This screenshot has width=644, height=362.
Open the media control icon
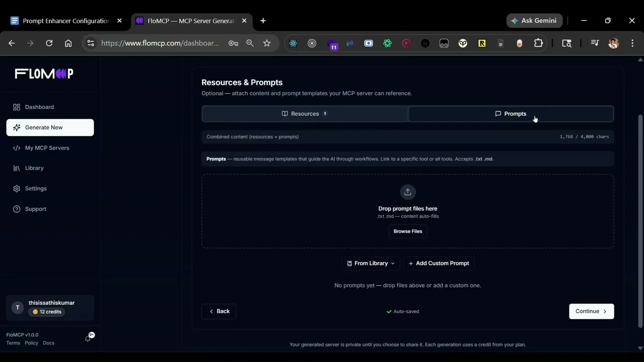(595, 43)
